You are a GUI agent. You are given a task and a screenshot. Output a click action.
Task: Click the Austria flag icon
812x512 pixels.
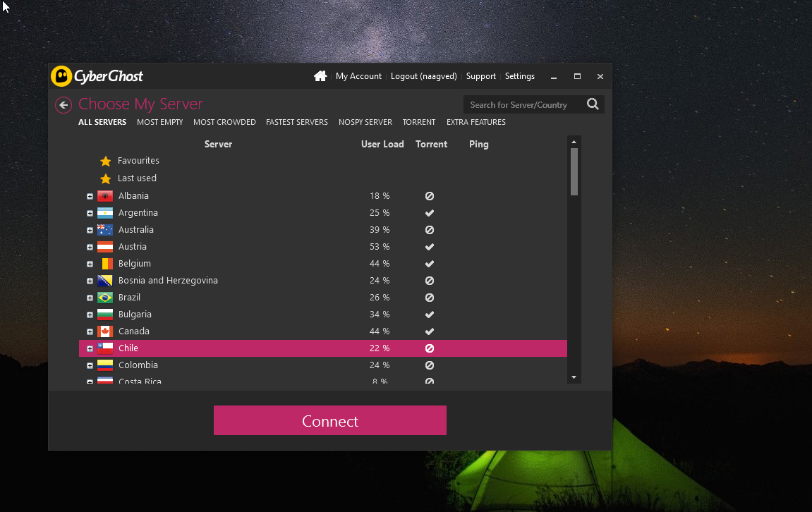click(x=105, y=247)
